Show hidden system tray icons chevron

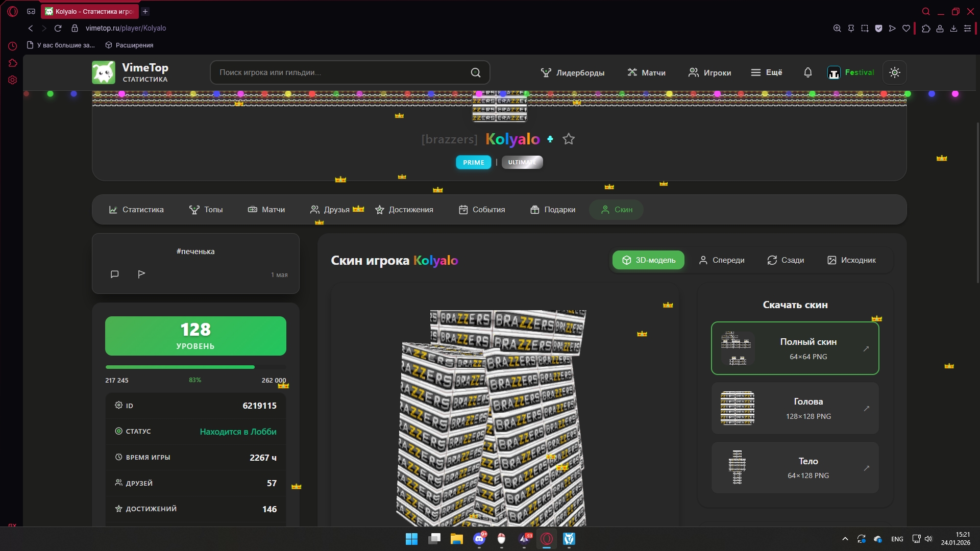tap(845, 539)
